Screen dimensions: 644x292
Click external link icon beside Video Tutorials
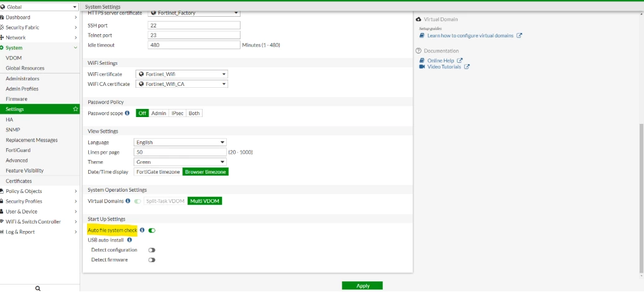(x=467, y=67)
